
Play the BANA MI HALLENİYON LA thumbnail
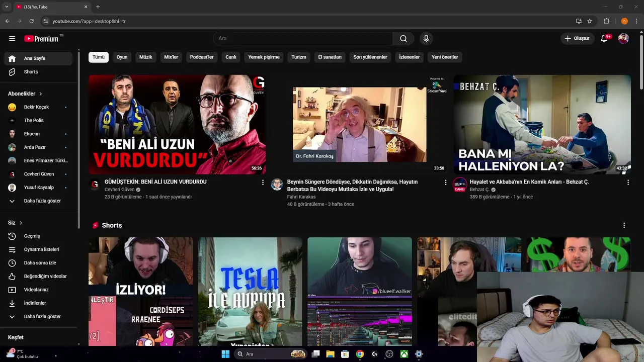[x=542, y=125]
